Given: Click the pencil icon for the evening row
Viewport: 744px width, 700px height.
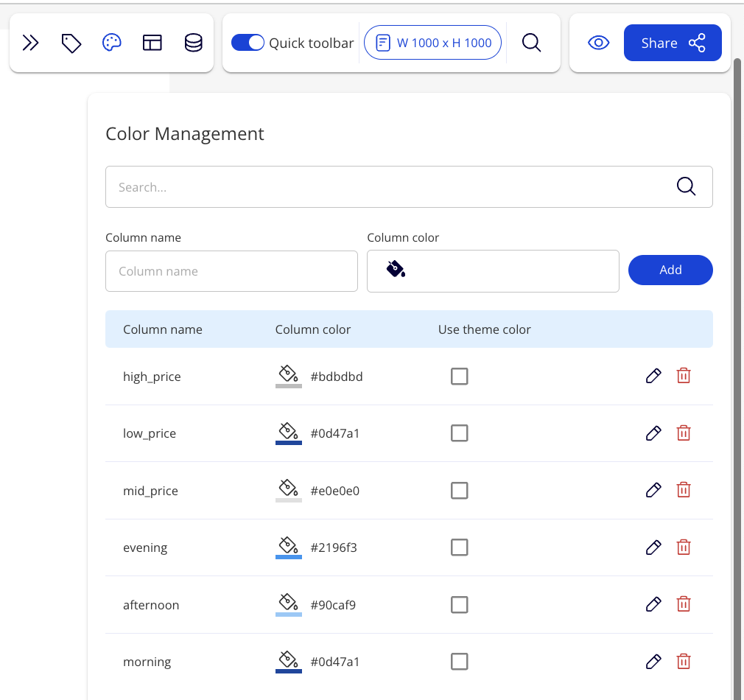Looking at the screenshot, I should pyautogui.click(x=653, y=547).
